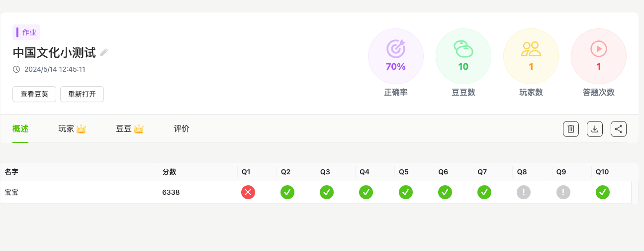Viewport: 644px width, 251px height.
Task: Click the pencil icon to edit the quiz title
Action: 104,52
